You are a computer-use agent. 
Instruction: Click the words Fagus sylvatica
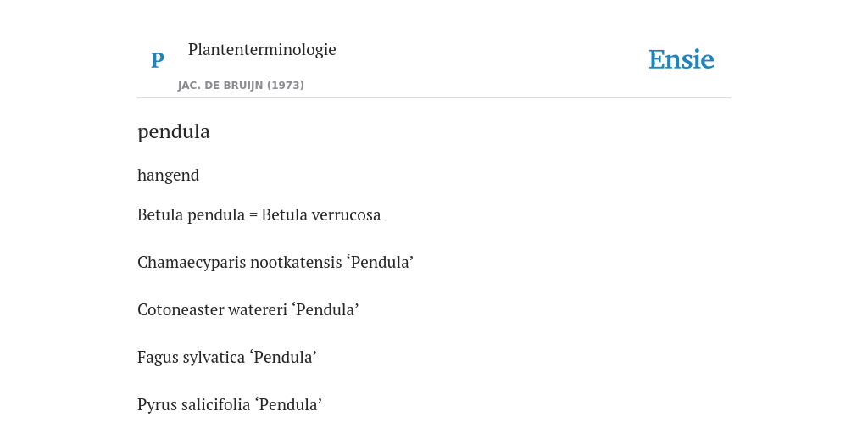(191, 358)
